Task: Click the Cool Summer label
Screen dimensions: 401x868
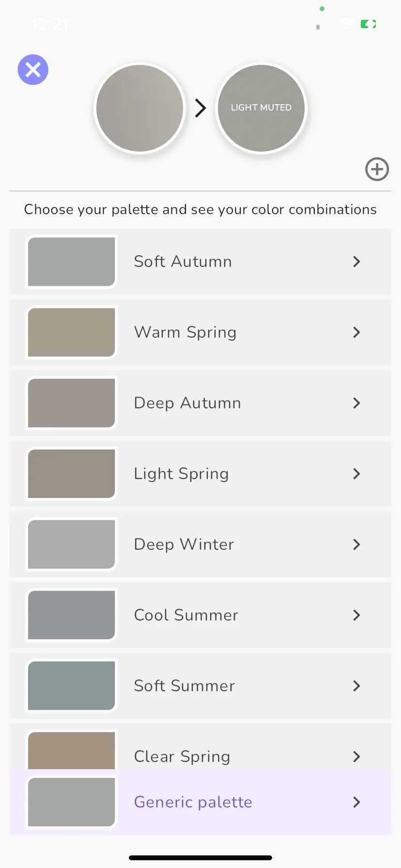Action: 186,615
